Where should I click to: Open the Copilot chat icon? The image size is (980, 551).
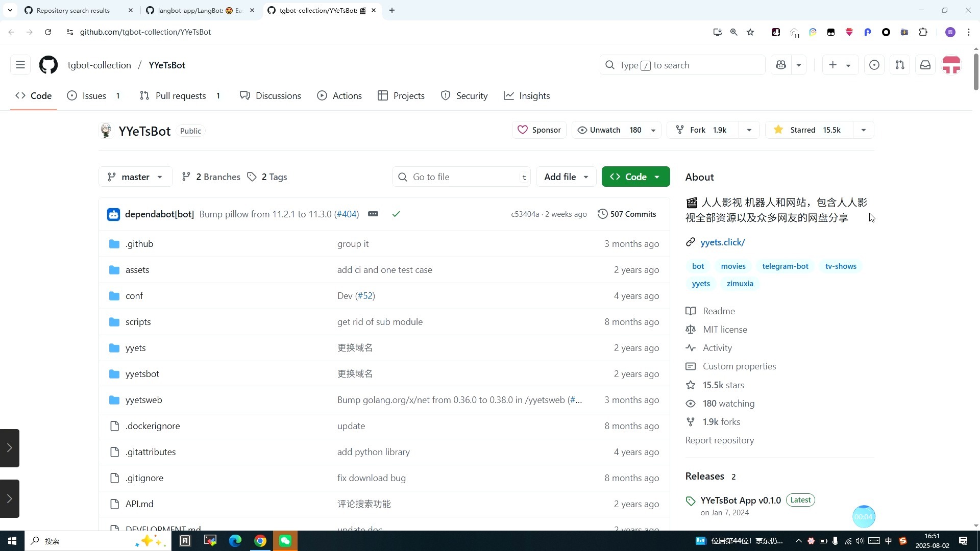pos(781,65)
